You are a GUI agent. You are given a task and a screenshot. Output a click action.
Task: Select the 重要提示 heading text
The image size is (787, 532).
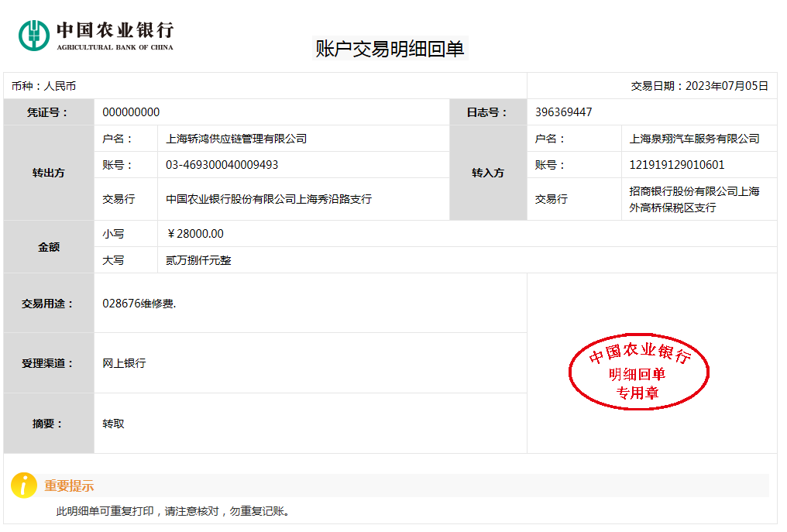click(69, 486)
